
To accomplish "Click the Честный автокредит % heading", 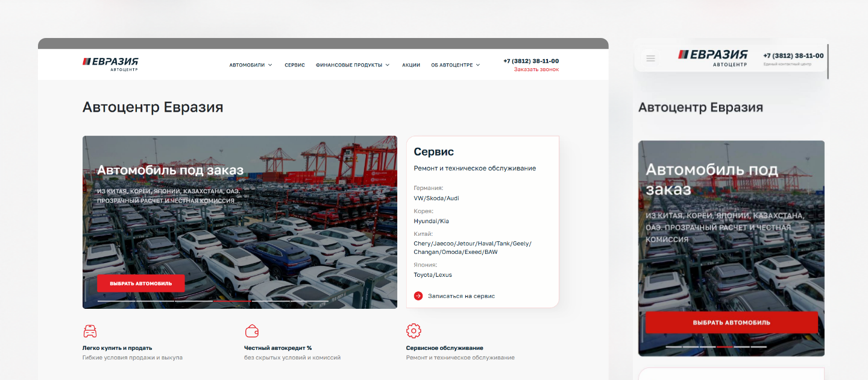I will 278,348.
